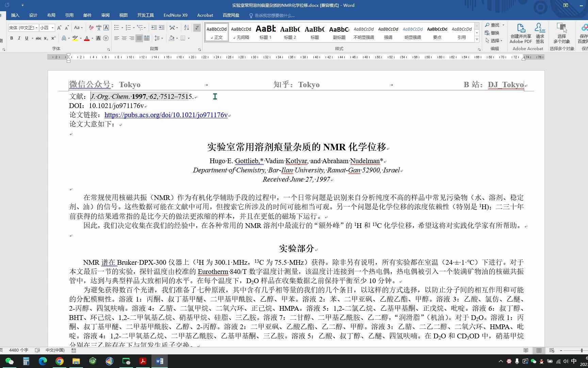588x368 pixels.
Task: Click the center alignment icon
Action: 124,38
